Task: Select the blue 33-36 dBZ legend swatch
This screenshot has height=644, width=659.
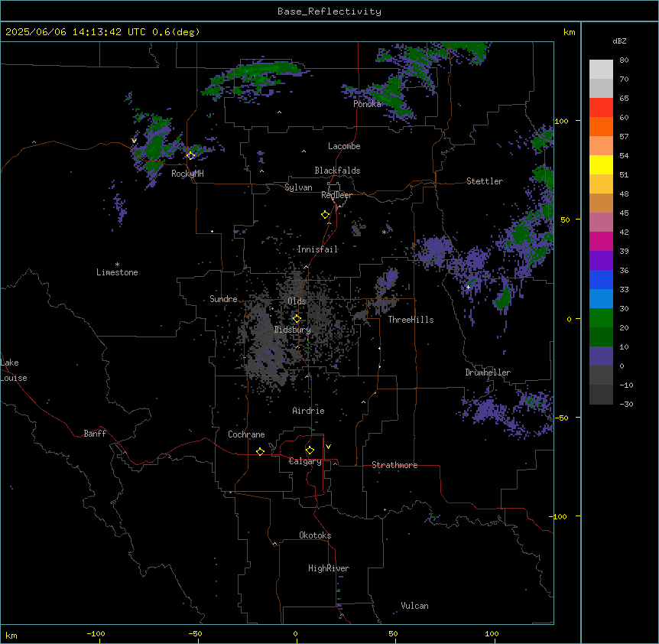Action: [x=601, y=279]
